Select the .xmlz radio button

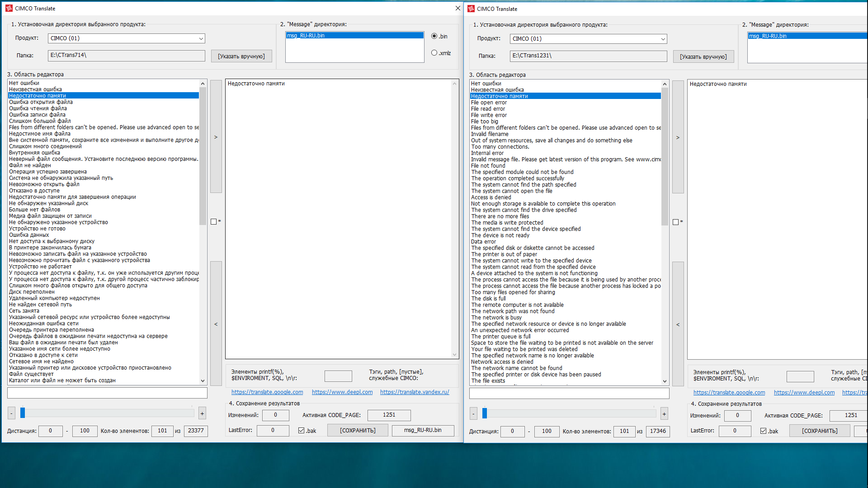tap(434, 53)
